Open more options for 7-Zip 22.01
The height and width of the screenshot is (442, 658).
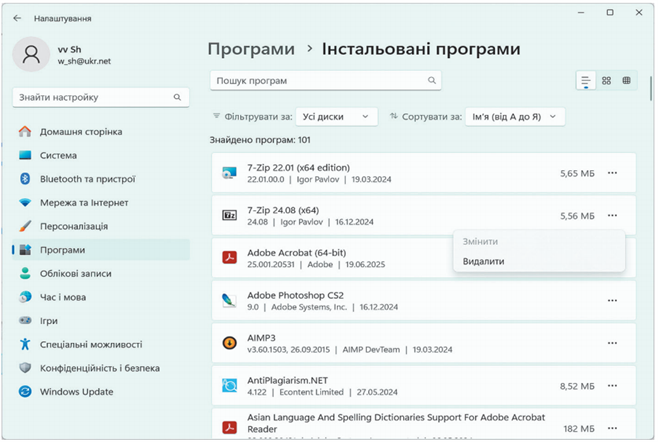612,173
